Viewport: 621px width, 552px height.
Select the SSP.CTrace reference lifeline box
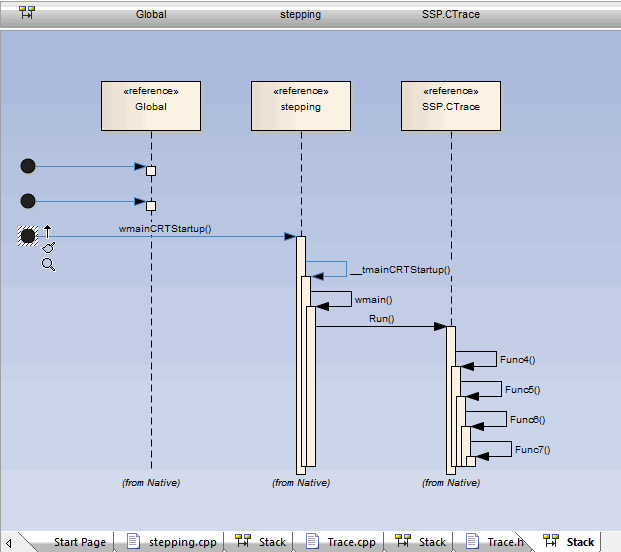pos(450,106)
